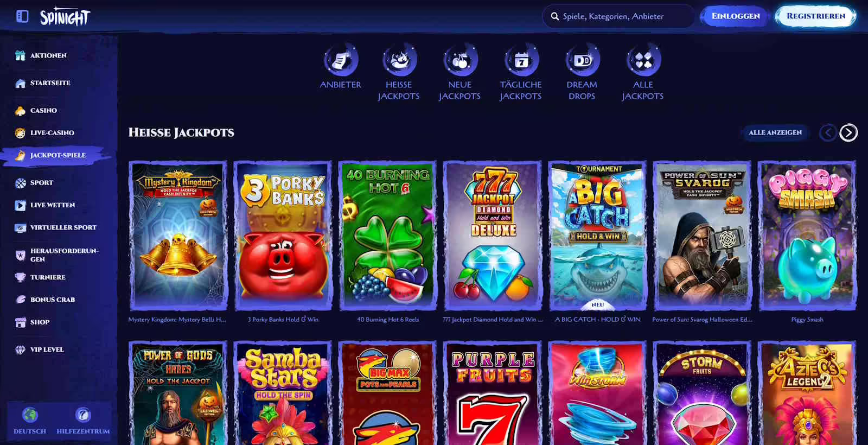Launch 3 Porky Banks game thumbnail
868x445 pixels.
(x=283, y=236)
